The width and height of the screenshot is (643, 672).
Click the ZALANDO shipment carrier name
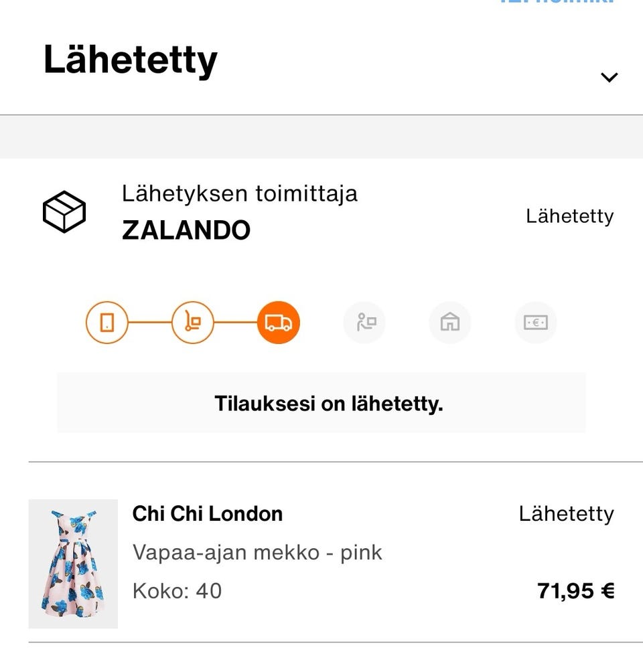coord(186,230)
